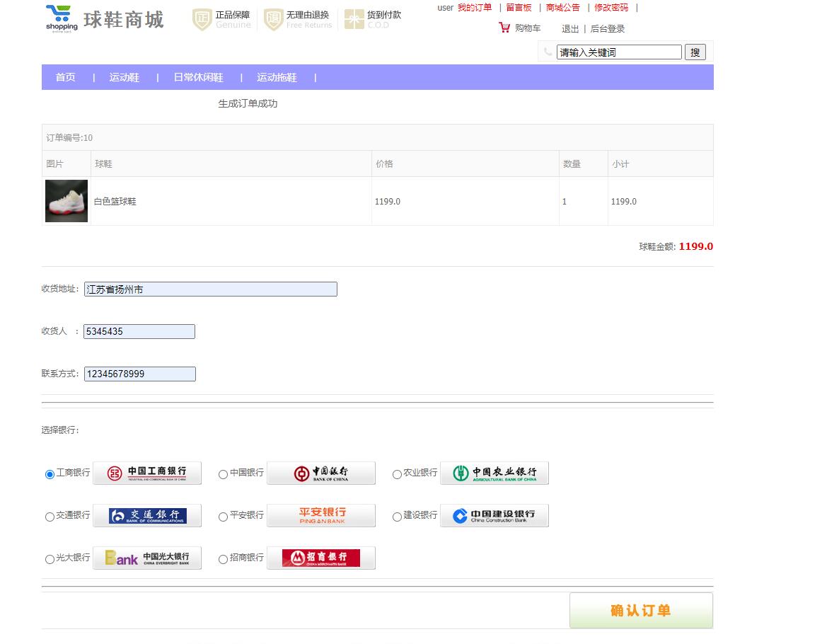This screenshot has height=644, width=839.
Task: Click the 中国建设银行 bank logo
Action: click(x=494, y=515)
